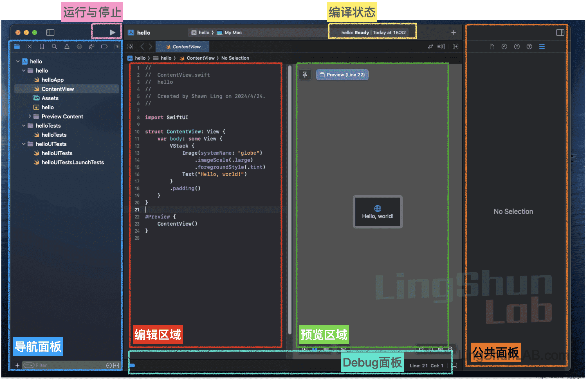Open the Quick Help inspector icon
This screenshot has width=588, height=382.
[x=517, y=47]
